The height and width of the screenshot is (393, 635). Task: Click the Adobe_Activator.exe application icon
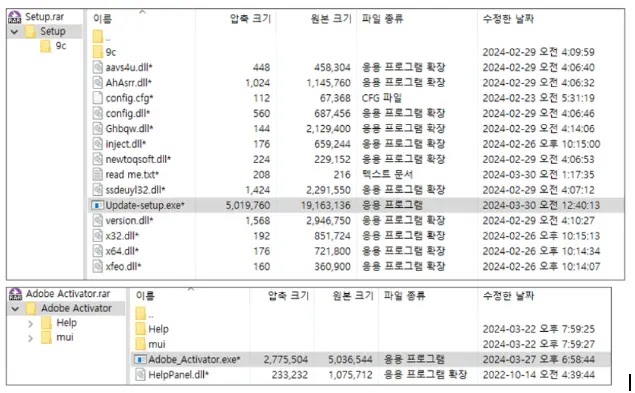[140, 359]
